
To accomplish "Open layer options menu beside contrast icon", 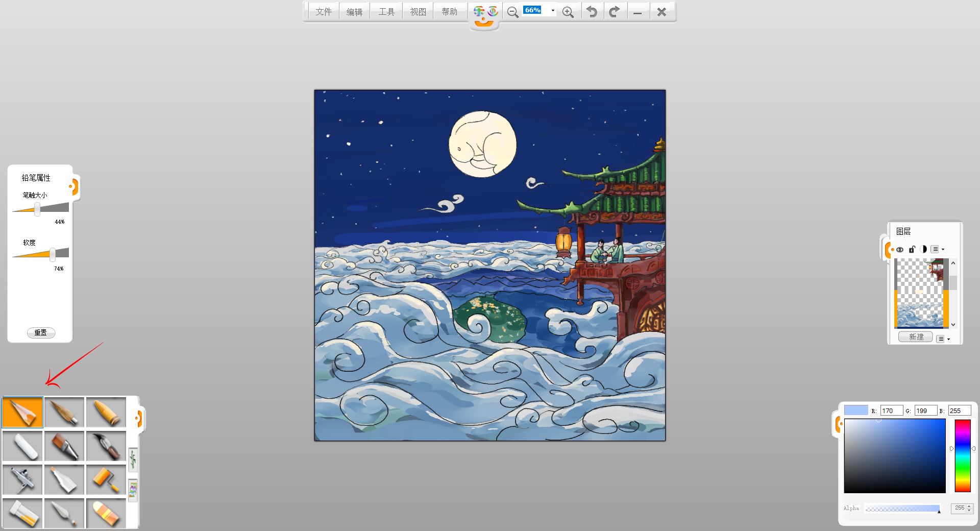I will [938, 250].
